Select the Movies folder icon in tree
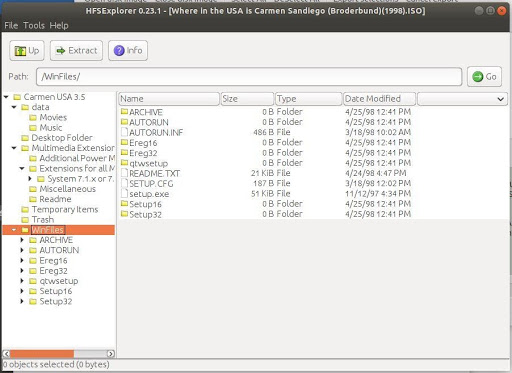This screenshot has width=512, height=373. [x=33, y=118]
